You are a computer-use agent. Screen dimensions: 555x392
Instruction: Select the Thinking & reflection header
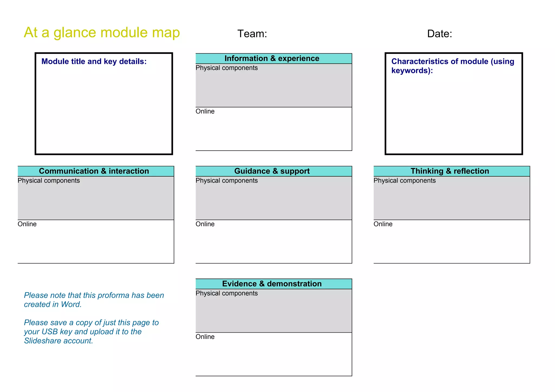(450, 171)
